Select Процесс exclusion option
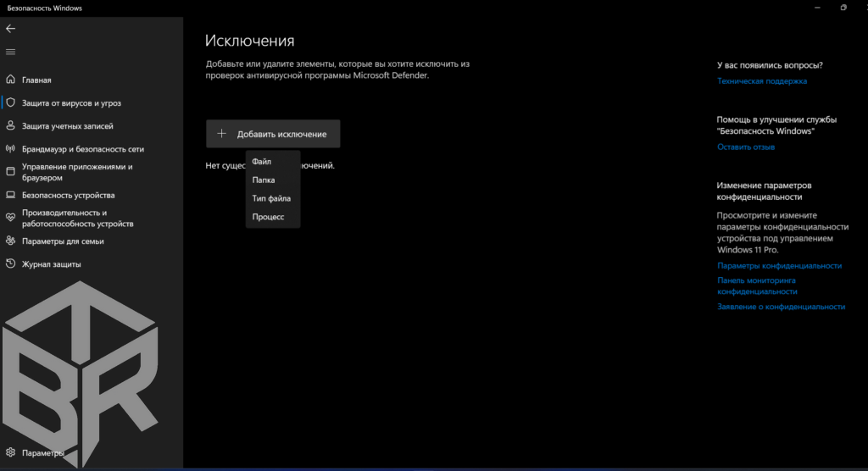868x471 pixels. pyautogui.click(x=273, y=216)
